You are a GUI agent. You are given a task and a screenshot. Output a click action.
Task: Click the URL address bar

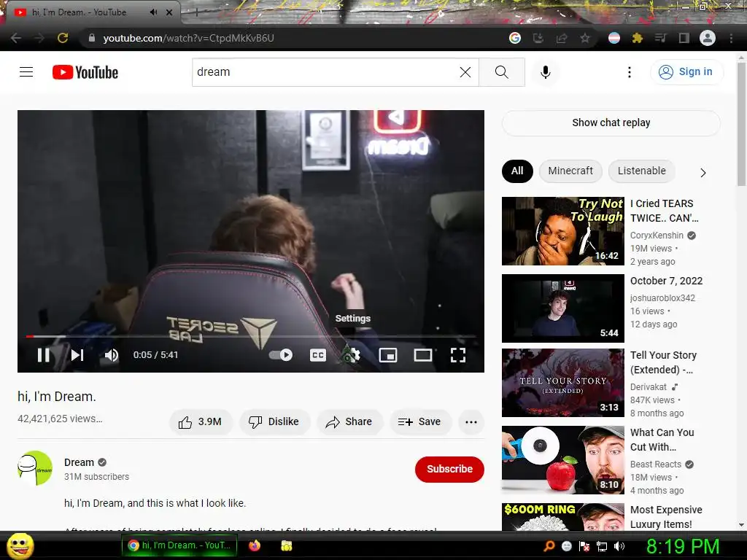(x=295, y=38)
